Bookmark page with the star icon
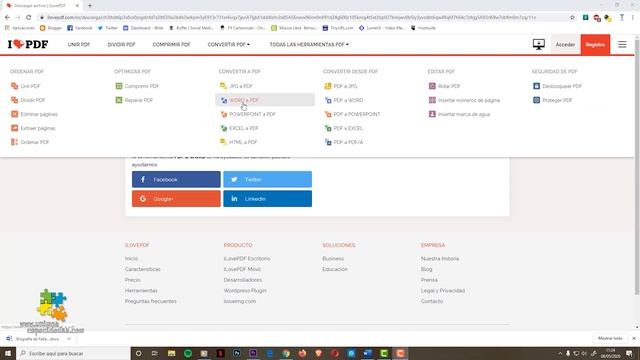 point(572,18)
